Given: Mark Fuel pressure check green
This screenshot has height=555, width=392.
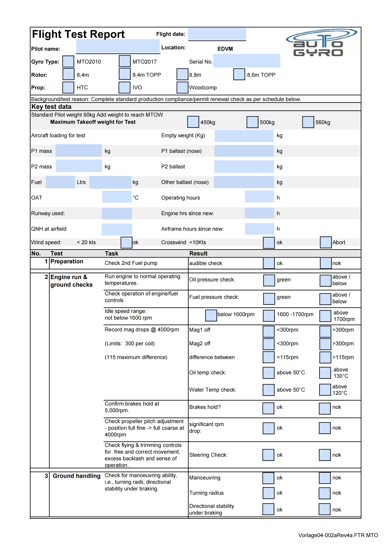Looking at the screenshot, I should [x=269, y=299].
